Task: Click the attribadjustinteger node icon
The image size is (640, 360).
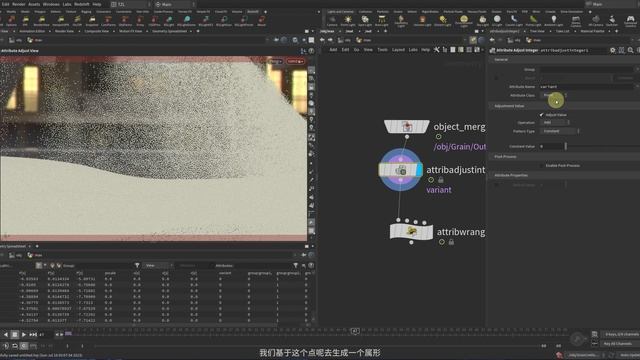Action: pyautogui.click(x=400, y=170)
